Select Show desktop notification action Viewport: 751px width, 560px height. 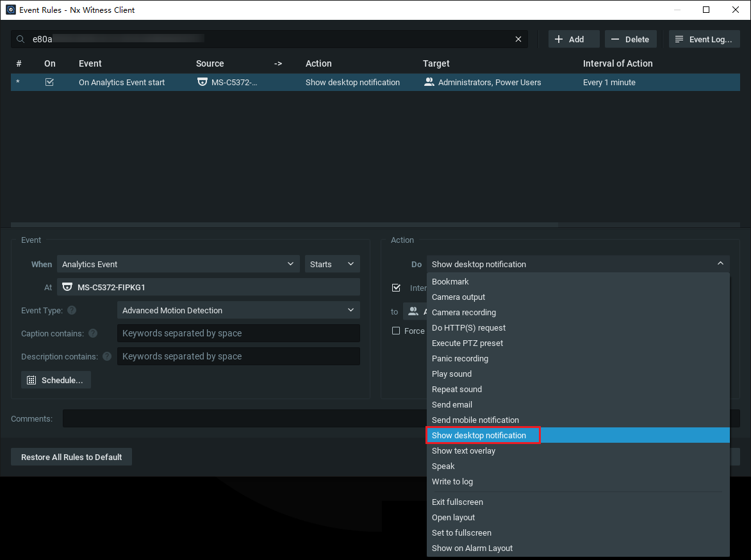coord(578,435)
